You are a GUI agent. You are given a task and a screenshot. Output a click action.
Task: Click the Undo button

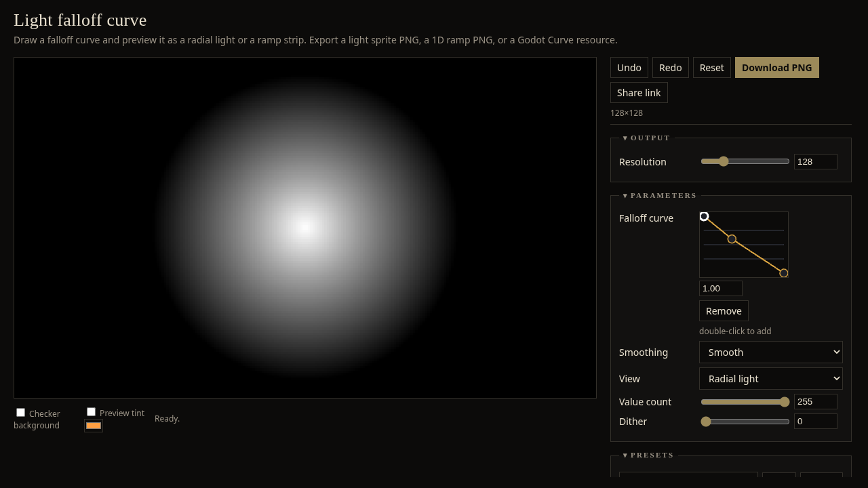(629, 68)
